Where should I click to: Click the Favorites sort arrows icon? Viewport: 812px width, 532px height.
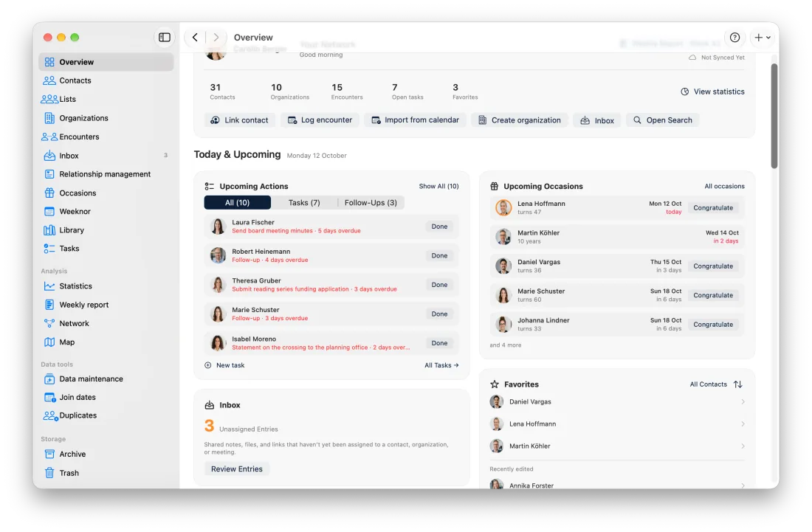(738, 384)
